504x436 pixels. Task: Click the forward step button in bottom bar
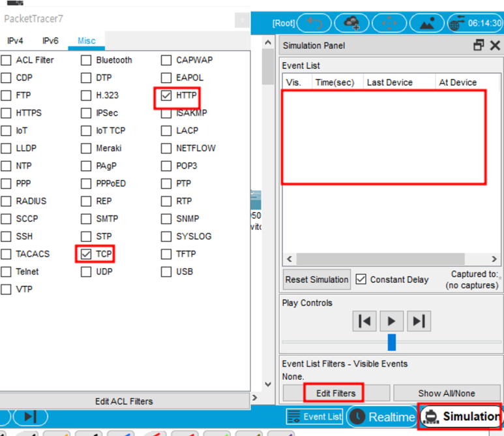pos(31,416)
